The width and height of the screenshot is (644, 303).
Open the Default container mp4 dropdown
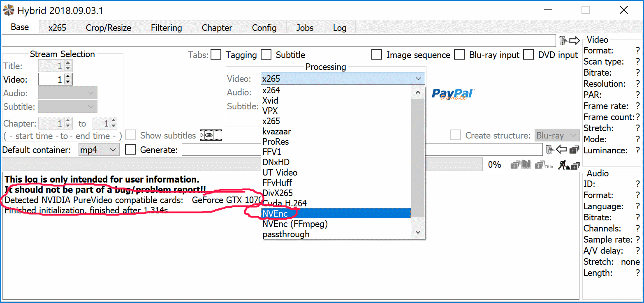99,150
